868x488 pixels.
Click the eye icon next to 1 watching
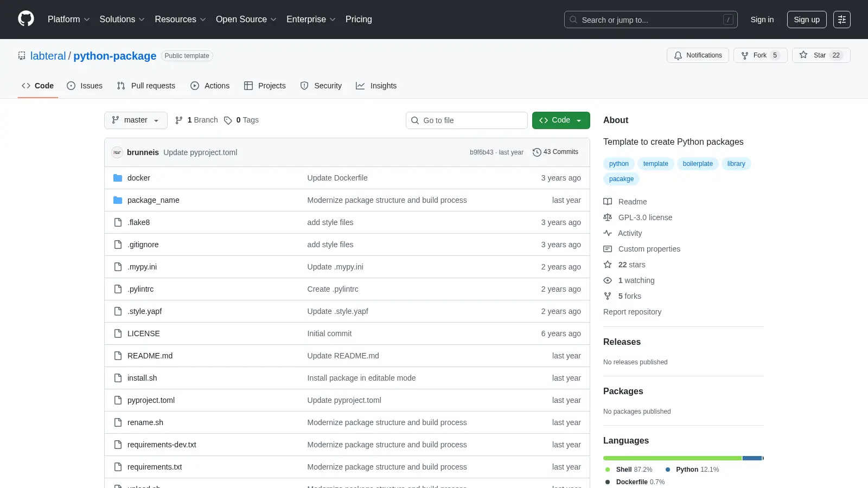pyautogui.click(x=608, y=280)
